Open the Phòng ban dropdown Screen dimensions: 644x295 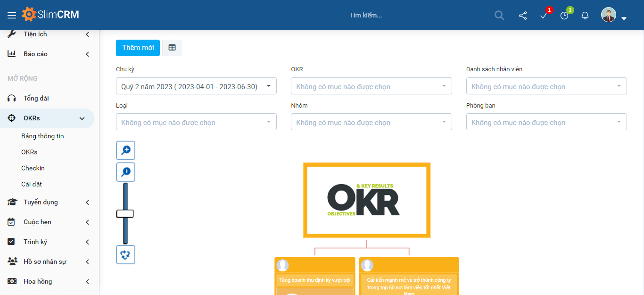click(546, 122)
